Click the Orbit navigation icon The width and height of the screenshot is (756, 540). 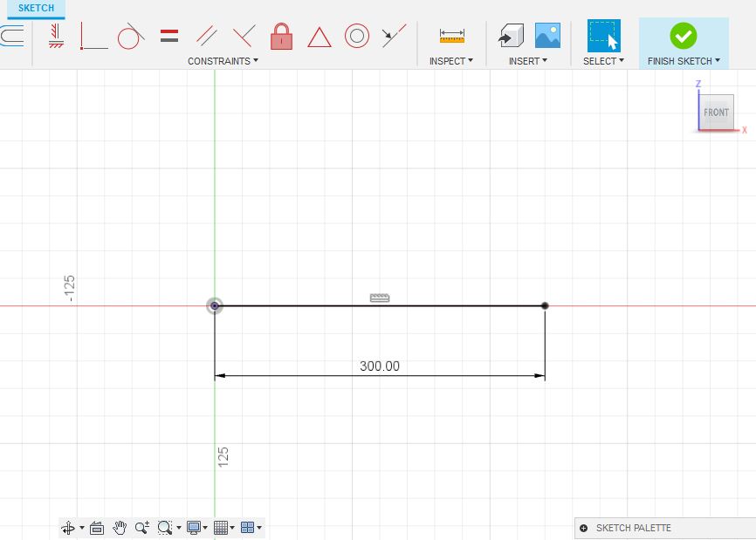coord(68,528)
